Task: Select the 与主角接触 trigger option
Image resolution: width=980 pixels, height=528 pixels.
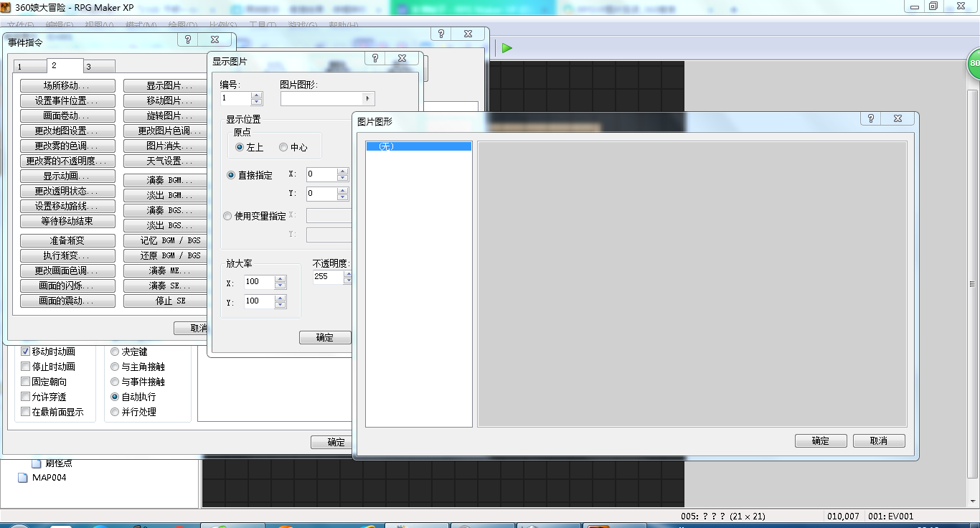Action: [115, 367]
